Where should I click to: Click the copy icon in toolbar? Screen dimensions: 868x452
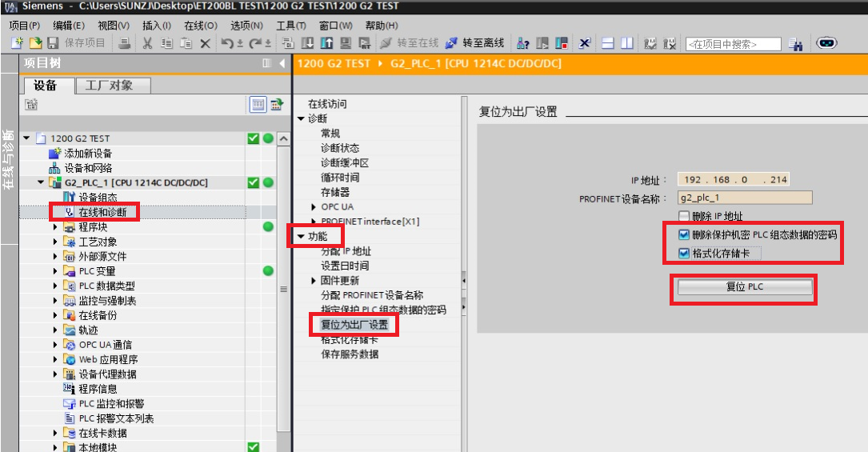[x=166, y=43]
